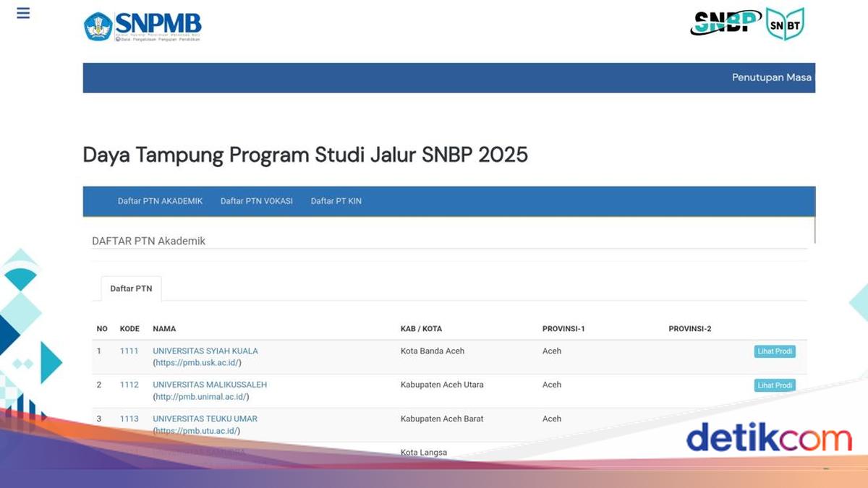Switch to the Daftar PTN VOKASI tab
This screenshot has height=488, width=868.
click(257, 201)
